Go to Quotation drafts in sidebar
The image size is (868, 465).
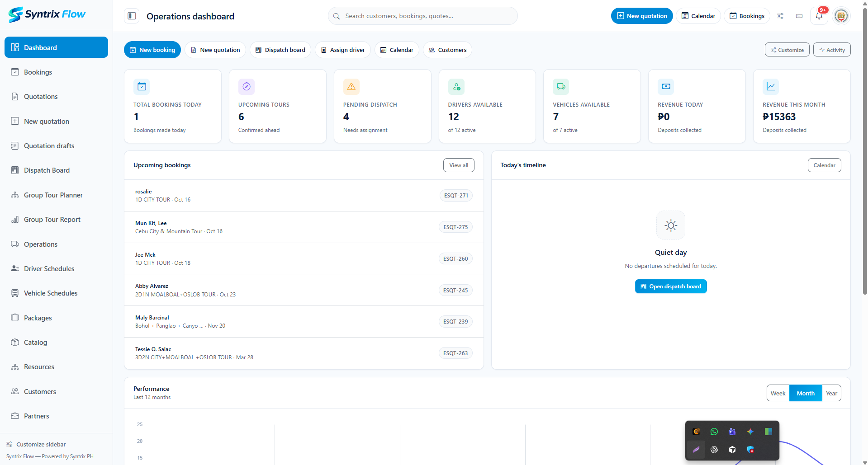coord(56,146)
